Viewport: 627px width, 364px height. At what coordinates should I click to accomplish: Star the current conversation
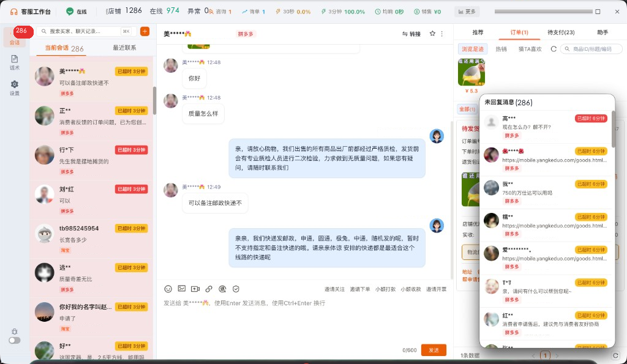432,34
